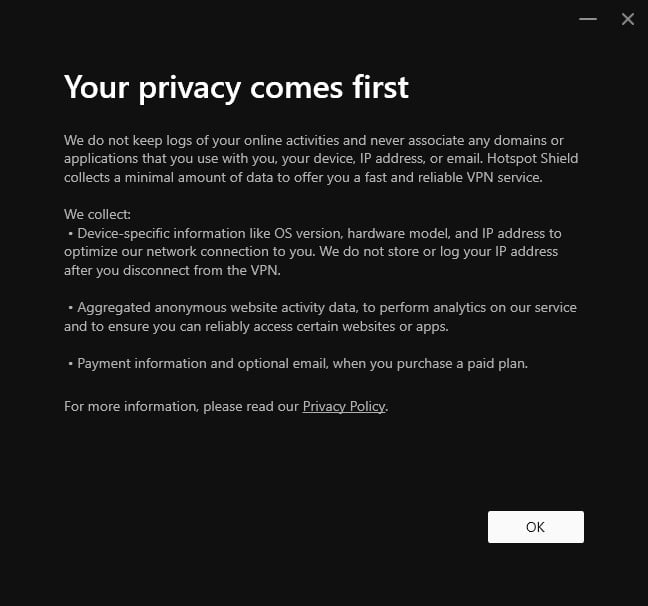The height and width of the screenshot is (606, 648).
Task: Select the Device-specific information bullet text
Action: (x=313, y=251)
